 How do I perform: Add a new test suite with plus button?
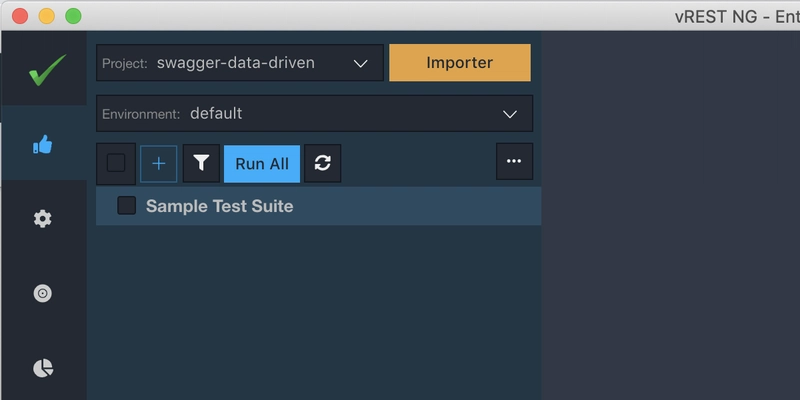point(159,164)
